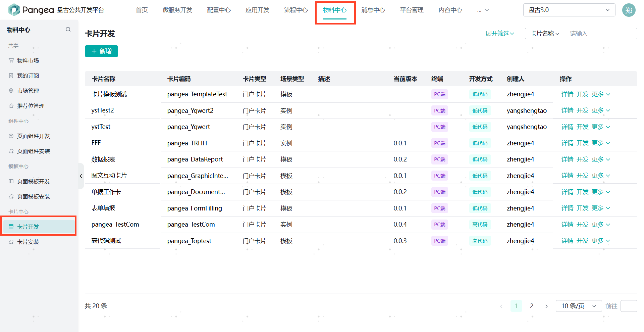Open 推荐位管理 in sidebar
644x332 pixels.
(x=31, y=106)
